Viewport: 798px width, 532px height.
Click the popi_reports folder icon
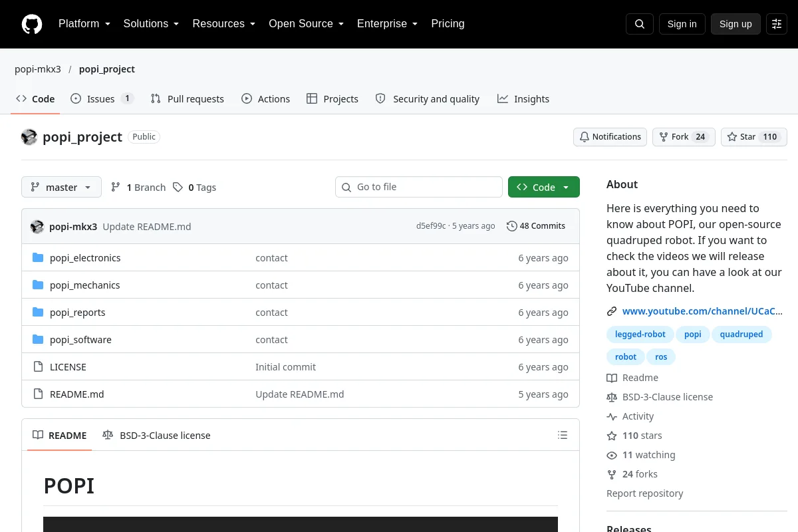pyautogui.click(x=38, y=313)
